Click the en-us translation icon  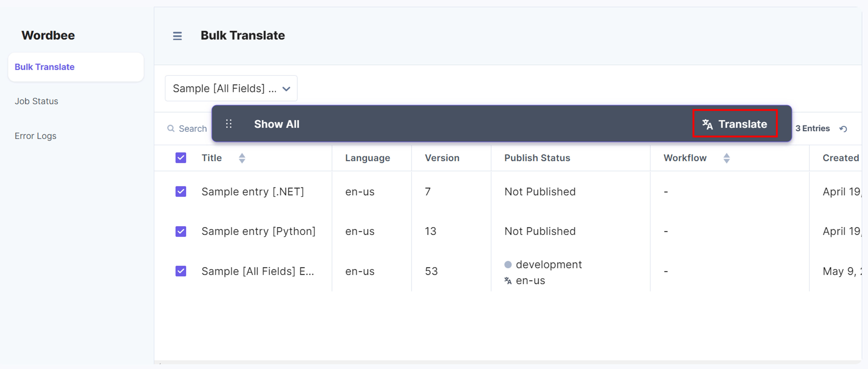pyautogui.click(x=508, y=280)
